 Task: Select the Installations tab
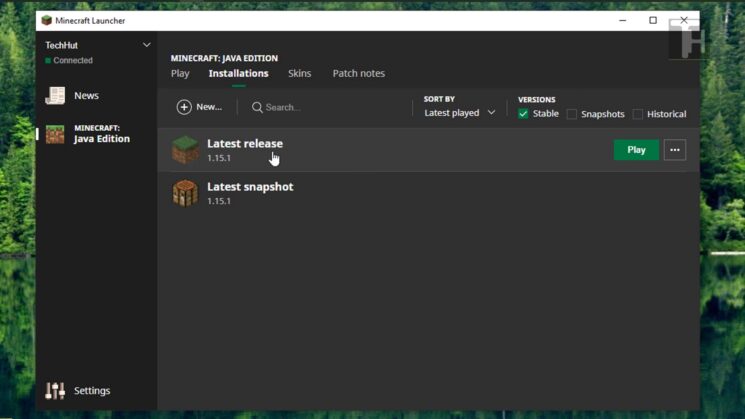click(x=239, y=74)
